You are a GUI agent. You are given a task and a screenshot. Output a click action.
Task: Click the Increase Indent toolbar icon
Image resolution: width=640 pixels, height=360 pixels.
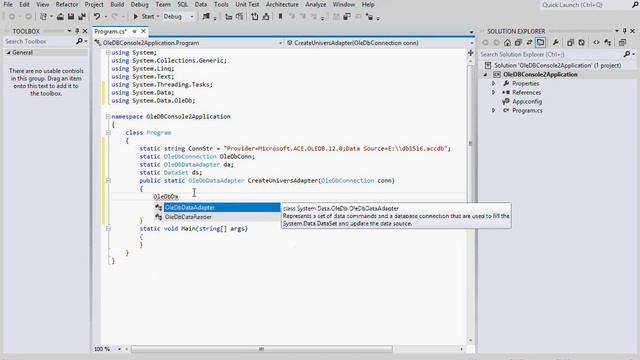pos(240,17)
